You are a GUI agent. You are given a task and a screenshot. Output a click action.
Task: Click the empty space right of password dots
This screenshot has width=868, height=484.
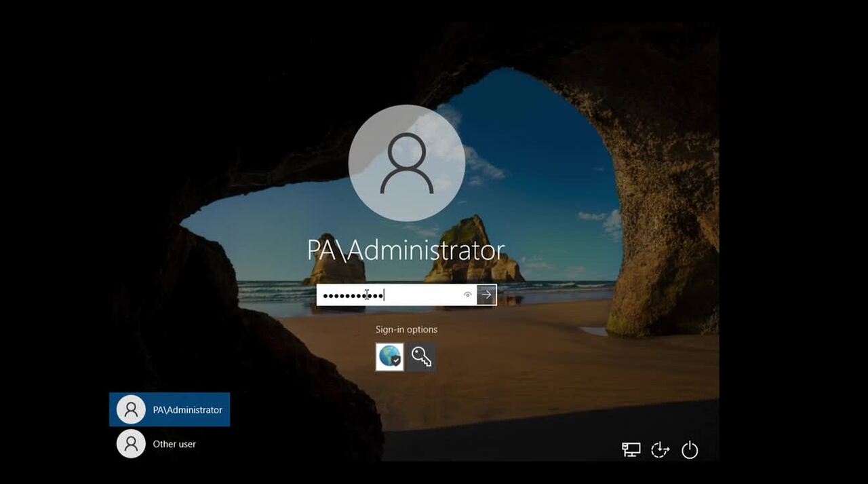pyautogui.click(x=424, y=295)
